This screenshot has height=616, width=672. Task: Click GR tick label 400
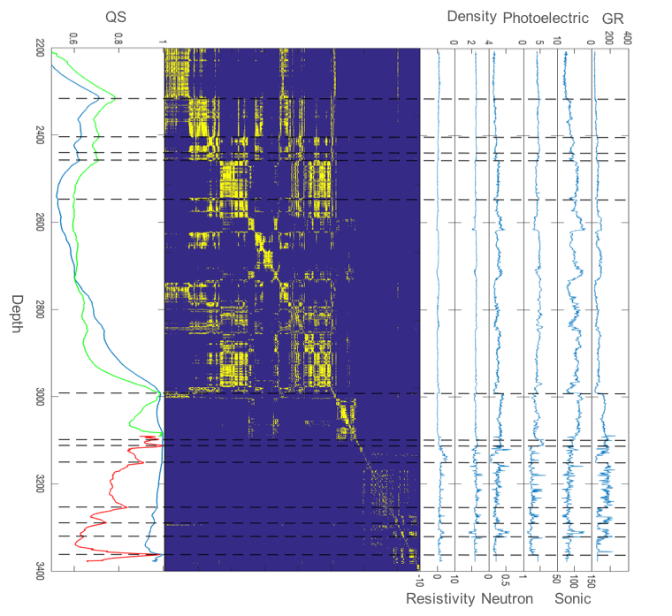click(x=628, y=38)
